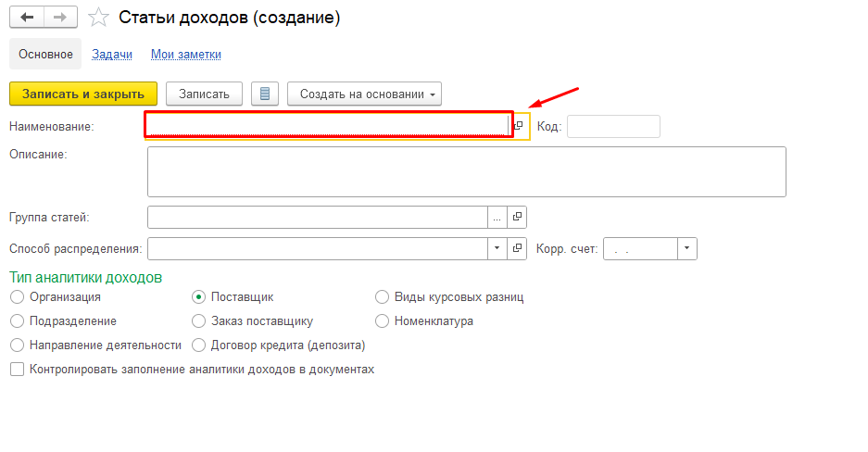Click the open icon beside Группа статей
868x452 pixels.
(517, 217)
